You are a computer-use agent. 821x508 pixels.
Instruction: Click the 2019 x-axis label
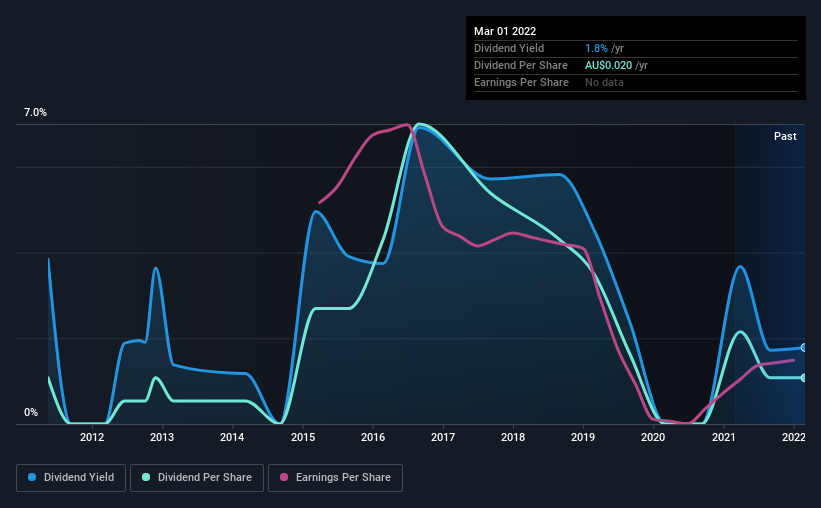pos(583,437)
